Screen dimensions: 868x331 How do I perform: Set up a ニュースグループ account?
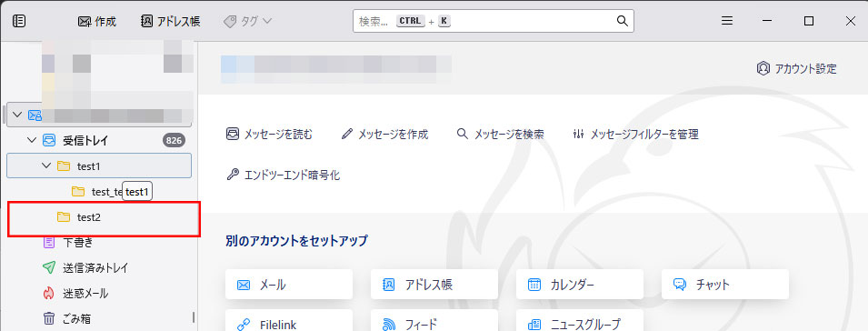[580, 320]
